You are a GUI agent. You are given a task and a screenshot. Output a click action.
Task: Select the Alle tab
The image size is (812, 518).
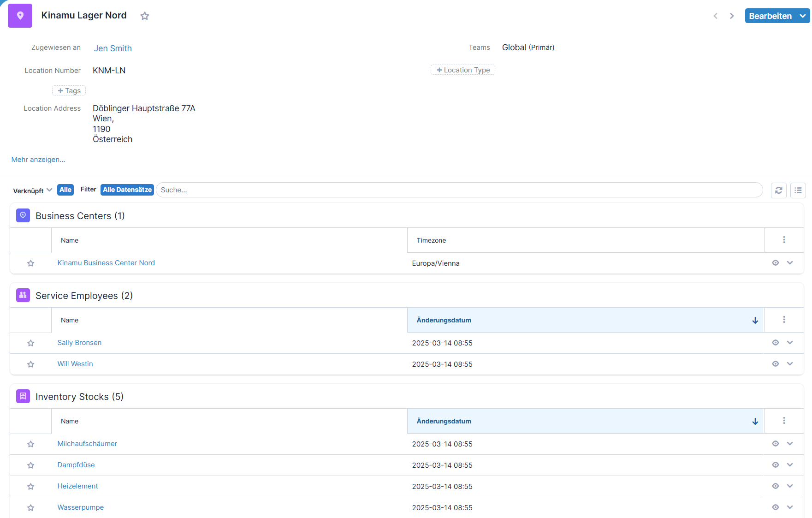(65, 190)
